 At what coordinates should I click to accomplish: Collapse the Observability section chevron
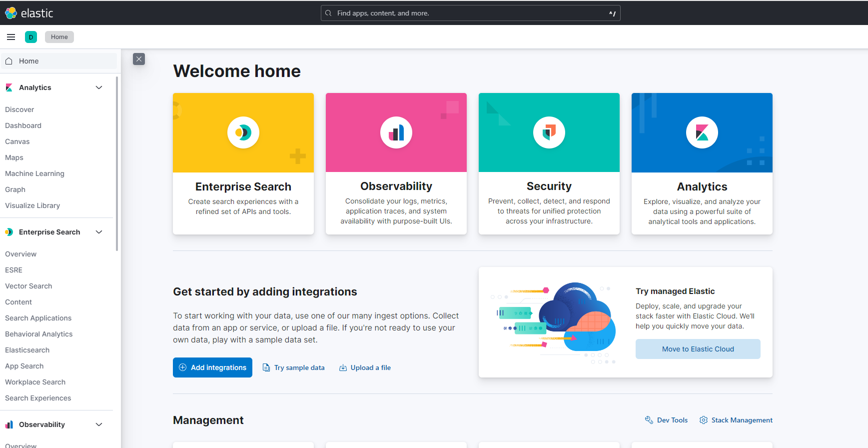(x=99, y=424)
